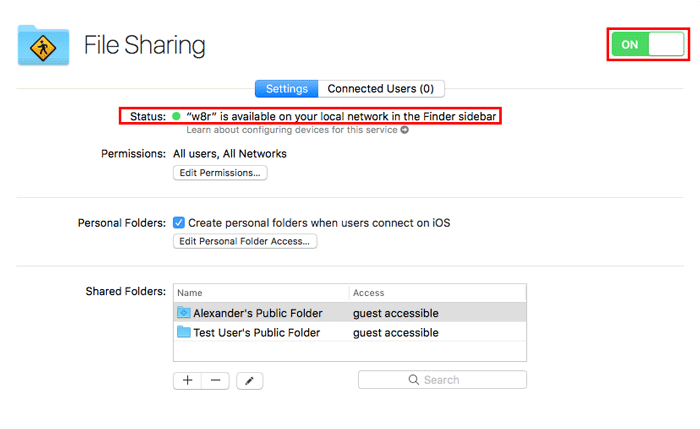Click the magnifying glass search icon
This screenshot has height=429, width=700.
[x=414, y=380]
